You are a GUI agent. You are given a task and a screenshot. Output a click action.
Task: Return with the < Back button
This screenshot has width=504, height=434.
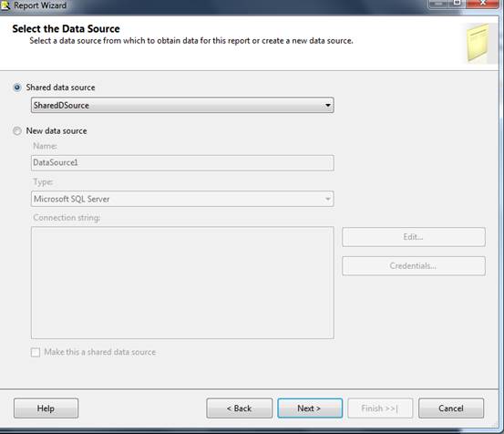click(239, 408)
